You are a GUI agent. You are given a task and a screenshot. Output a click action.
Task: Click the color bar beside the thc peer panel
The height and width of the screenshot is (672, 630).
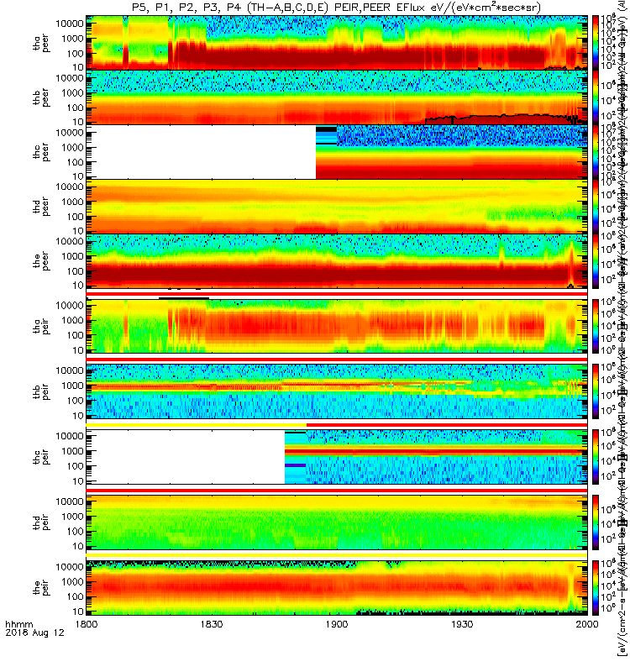pyautogui.click(x=596, y=152)
